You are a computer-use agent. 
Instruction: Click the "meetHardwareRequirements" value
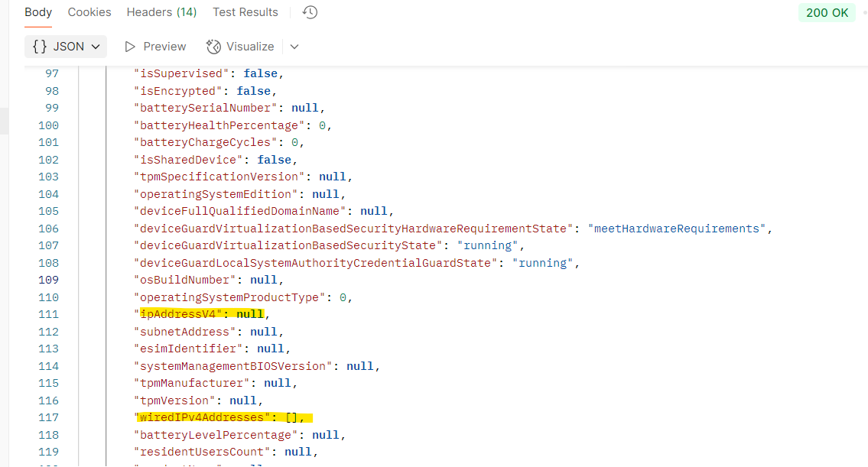[677, 229]
